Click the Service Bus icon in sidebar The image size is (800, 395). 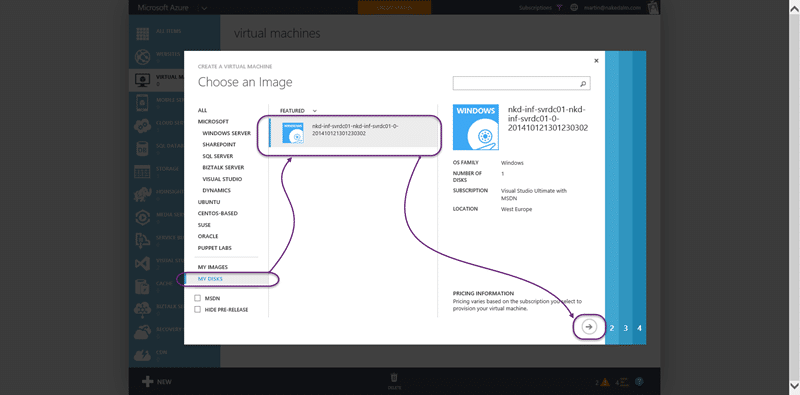point(142,241)
